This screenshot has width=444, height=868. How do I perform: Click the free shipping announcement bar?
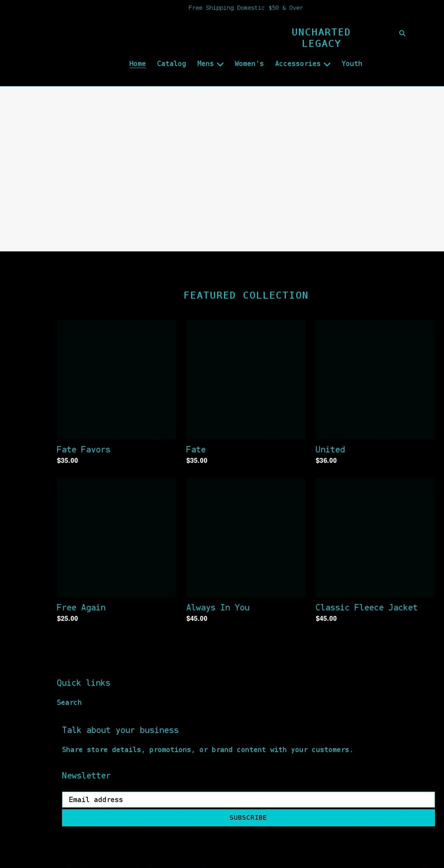(246, 8)
